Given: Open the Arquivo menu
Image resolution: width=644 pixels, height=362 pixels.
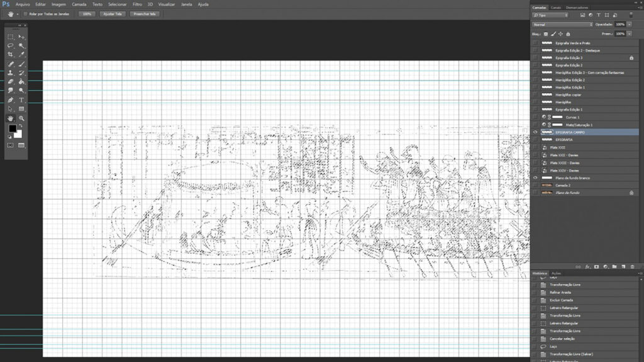Looking at the screenshot, I should 23,4.
